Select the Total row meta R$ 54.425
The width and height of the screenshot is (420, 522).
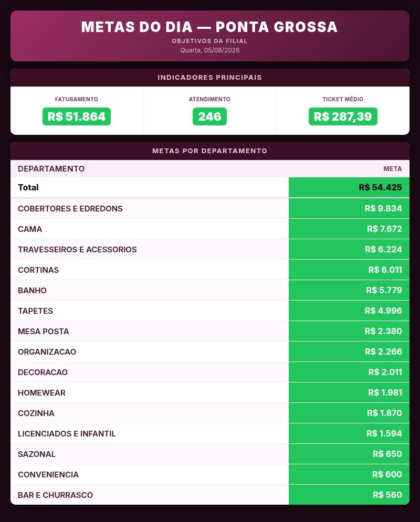[380, 187]
